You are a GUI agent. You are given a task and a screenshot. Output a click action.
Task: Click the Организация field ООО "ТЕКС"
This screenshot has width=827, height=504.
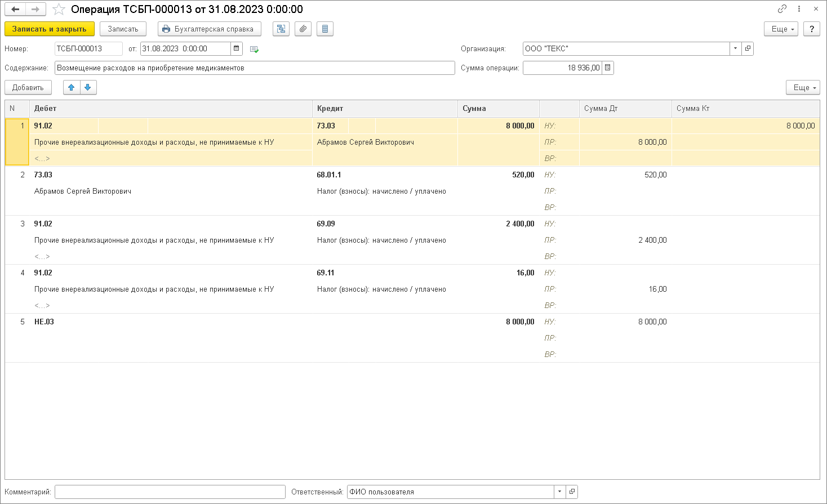tap(626, 48)
